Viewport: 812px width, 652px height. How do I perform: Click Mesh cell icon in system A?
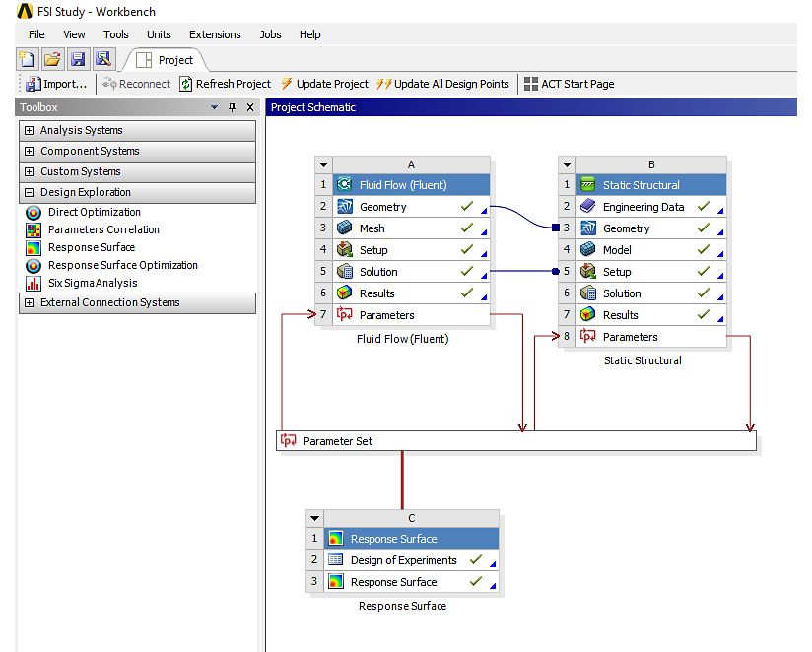tap(344, 228)
